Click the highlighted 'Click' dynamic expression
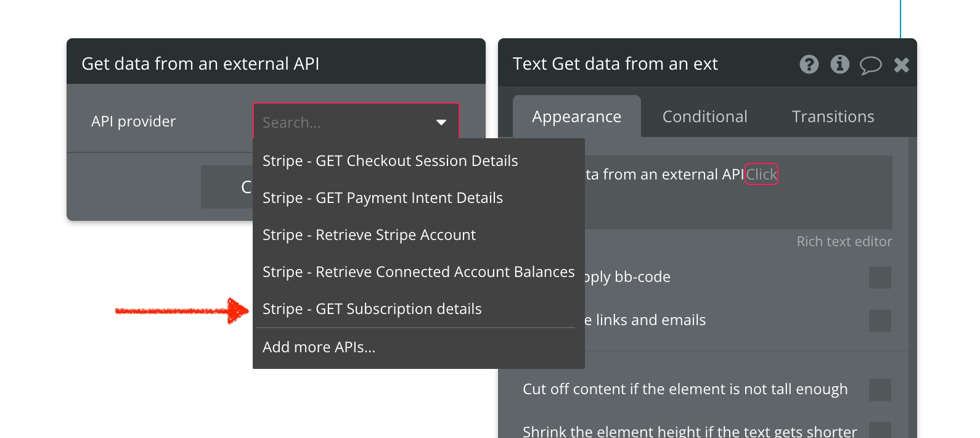980x438 pixels. [x=762, y=175]
